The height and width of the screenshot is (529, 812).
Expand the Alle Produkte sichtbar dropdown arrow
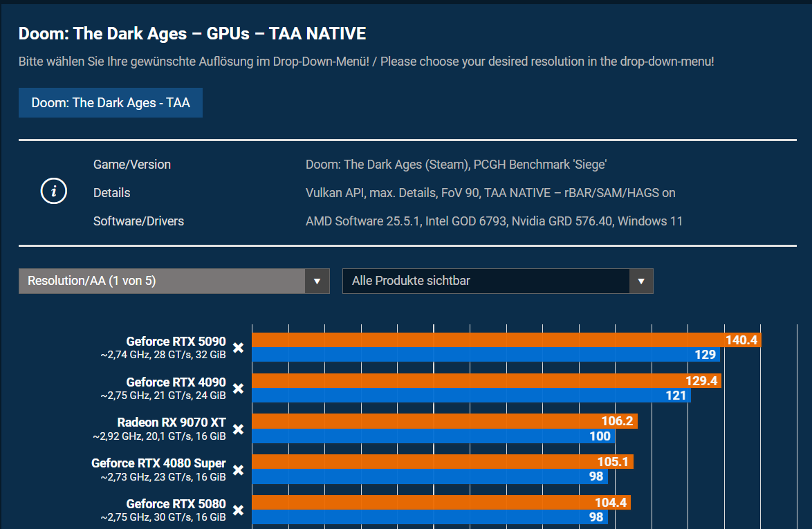coord(641,281)
